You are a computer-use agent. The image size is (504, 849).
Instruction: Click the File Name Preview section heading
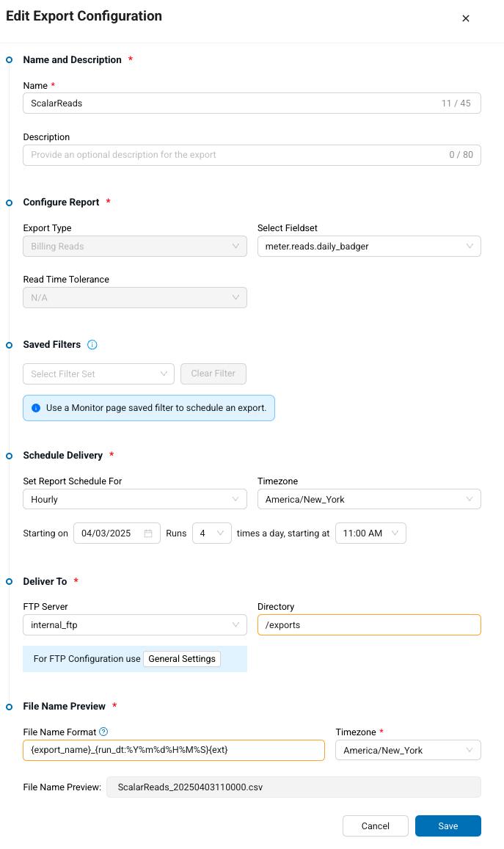(65, 707)
